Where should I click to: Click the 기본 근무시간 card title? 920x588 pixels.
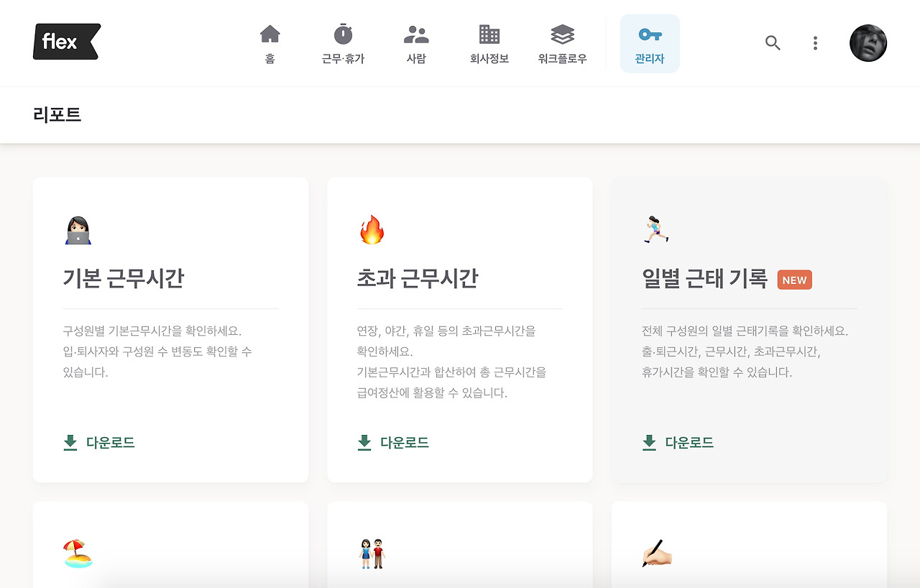click(123, 278)
